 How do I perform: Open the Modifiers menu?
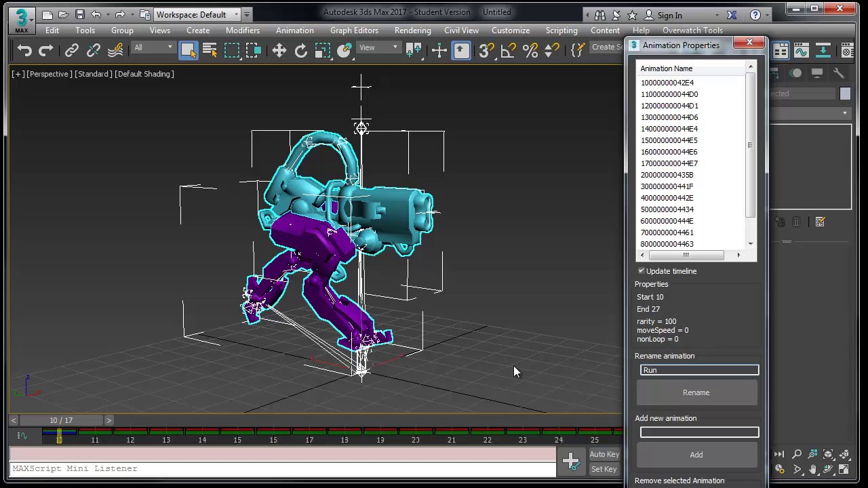242,30
